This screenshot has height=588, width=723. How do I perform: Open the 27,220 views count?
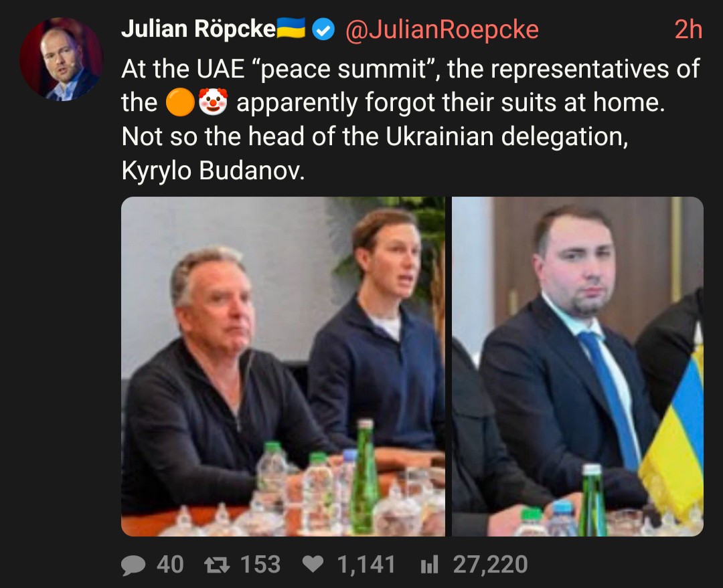[x=491, y=565]
